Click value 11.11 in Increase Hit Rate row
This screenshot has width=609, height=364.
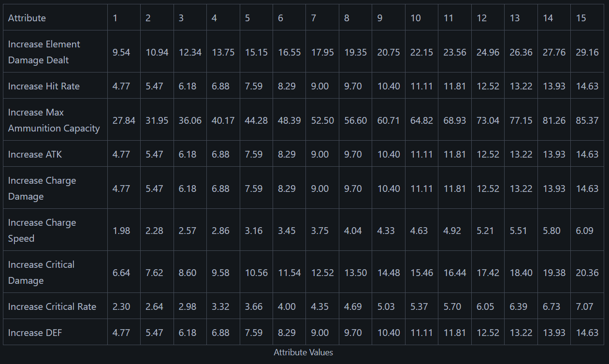[x=421, y=86]
